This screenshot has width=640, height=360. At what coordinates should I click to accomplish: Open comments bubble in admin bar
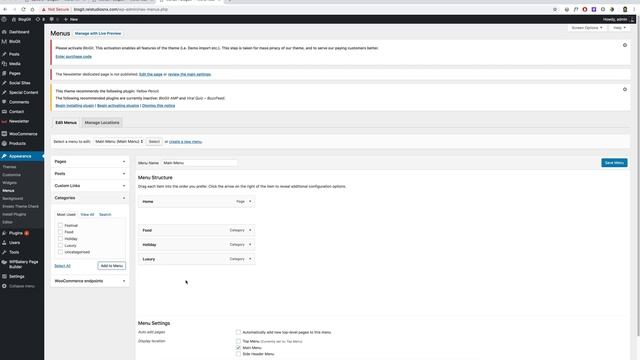tap(51, 19)
